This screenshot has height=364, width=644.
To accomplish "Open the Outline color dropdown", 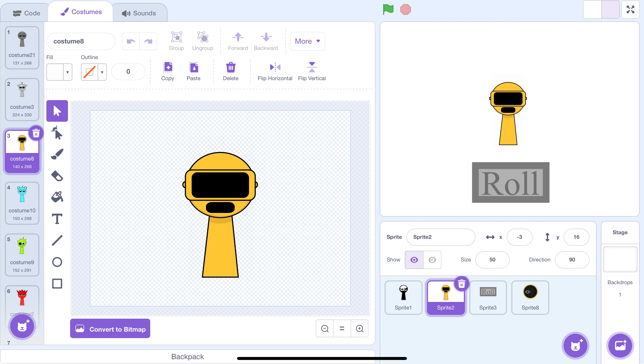I will pos(102,72).
